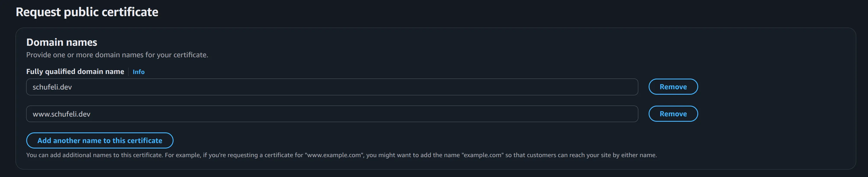Screen dimensions: 868x177
Task: Focus the schufeli.dev domain input field
Action: (332, 87)
